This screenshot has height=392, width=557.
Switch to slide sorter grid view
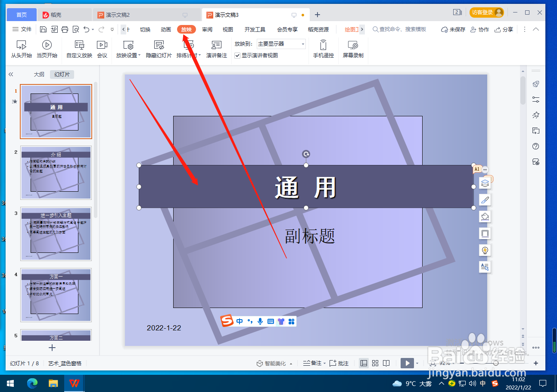point(375,363)
